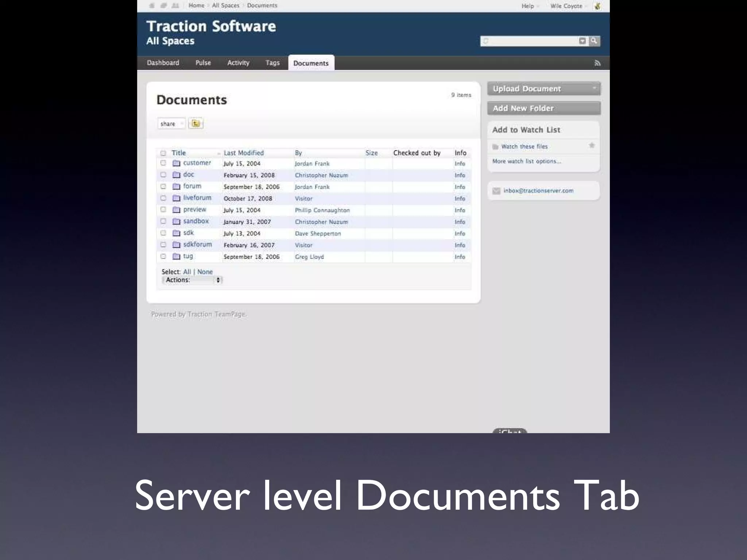Open the Actions dropdown
The height and width of the screenshot is (560, 747).
coord(192,280)
